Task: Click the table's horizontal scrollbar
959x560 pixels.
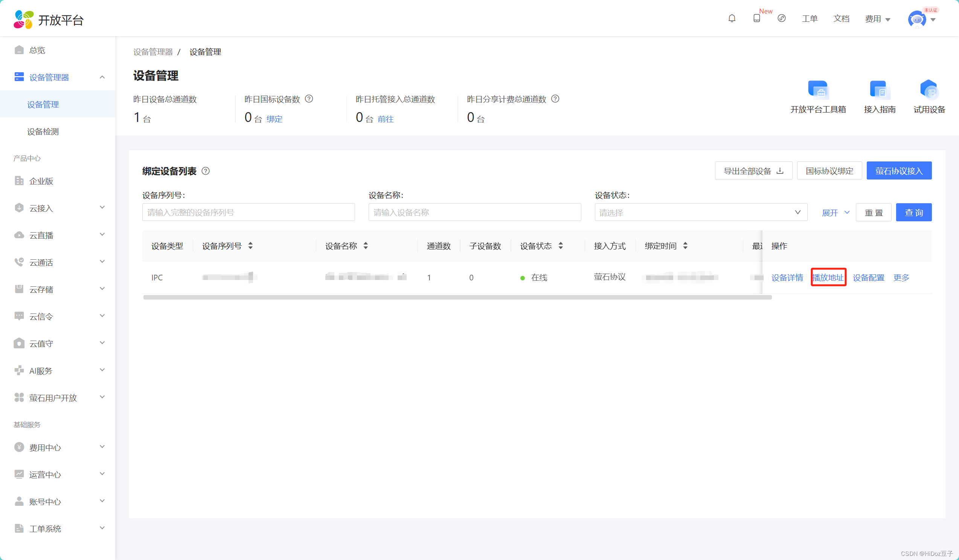Action: (457, 297)
